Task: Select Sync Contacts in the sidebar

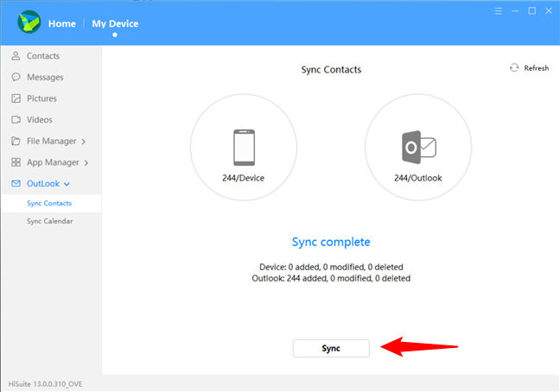Action: [x=49, y=203]
